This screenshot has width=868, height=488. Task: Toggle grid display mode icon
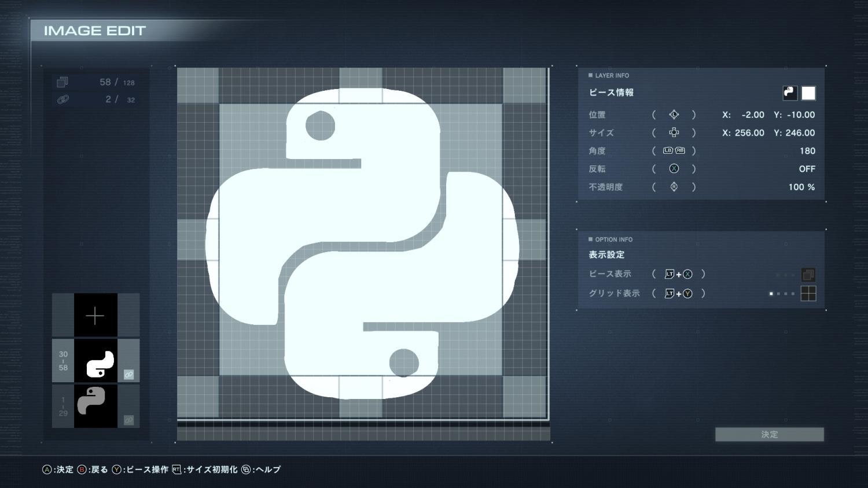808,294
